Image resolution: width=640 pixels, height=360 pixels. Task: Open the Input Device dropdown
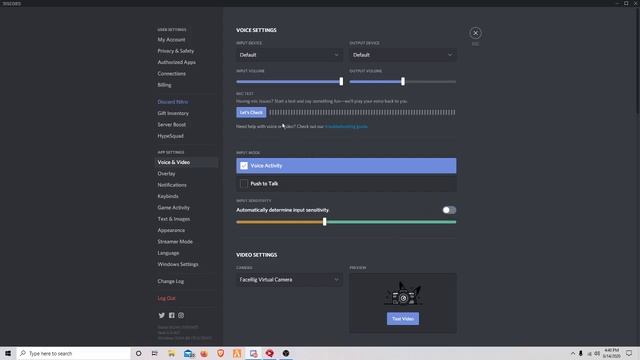pyautogui.click(x=289, y=55)
